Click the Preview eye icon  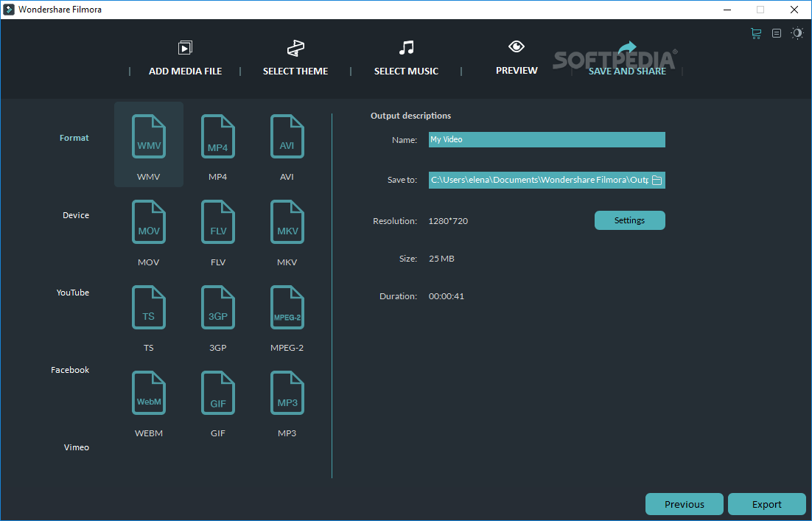(517, 46)
